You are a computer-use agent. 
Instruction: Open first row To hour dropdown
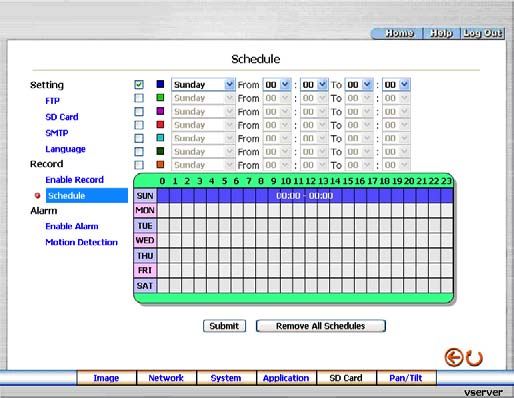[359, 85]
